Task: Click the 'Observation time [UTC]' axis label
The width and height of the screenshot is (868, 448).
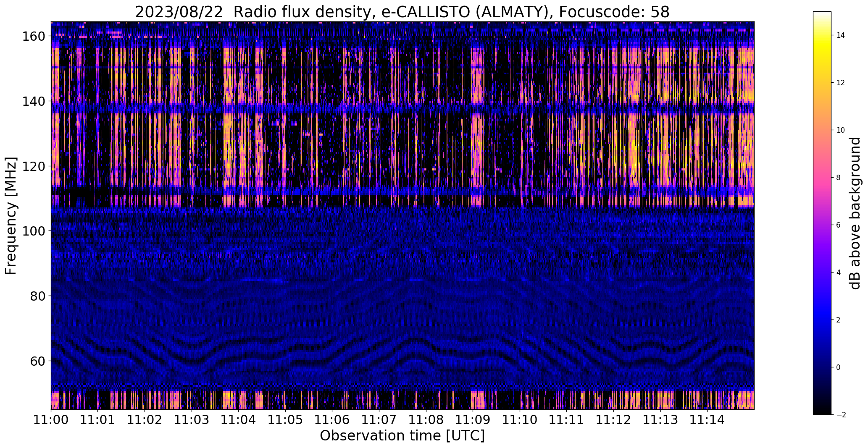Action: click(402, 435)
